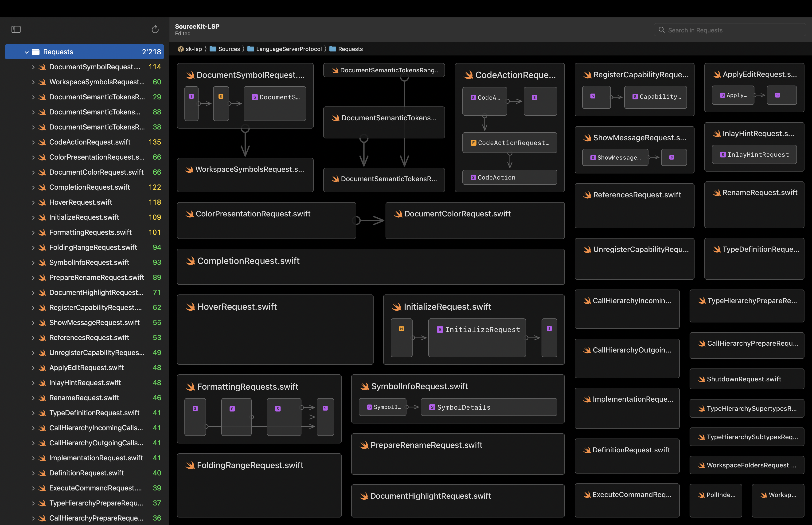Expand FoldingRangeRequest.swift row chevron
This screenshot has width=812, height=525.
click(x=33, y=247)
